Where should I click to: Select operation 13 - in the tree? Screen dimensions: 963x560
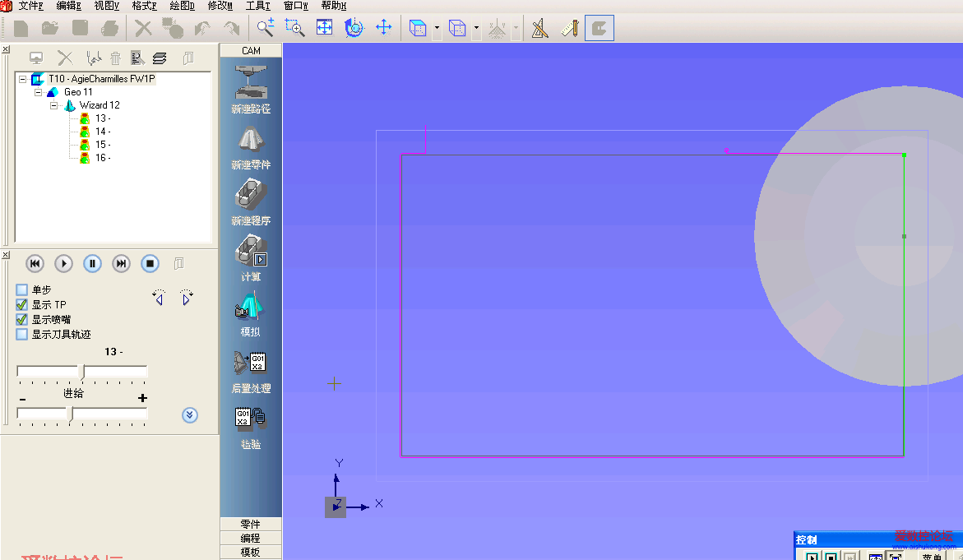click(103, 118)
